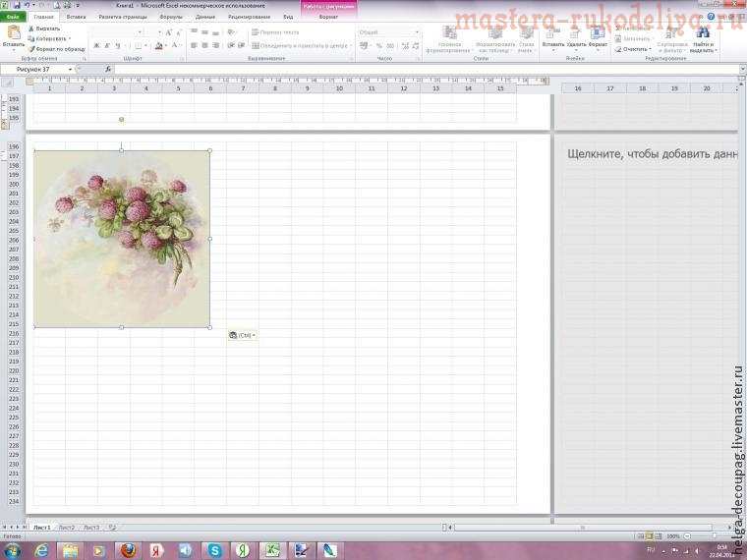Open the picture tools Format (Формат) tab
747x560 pixels.
pyautogui.click(x=328, y=17)
